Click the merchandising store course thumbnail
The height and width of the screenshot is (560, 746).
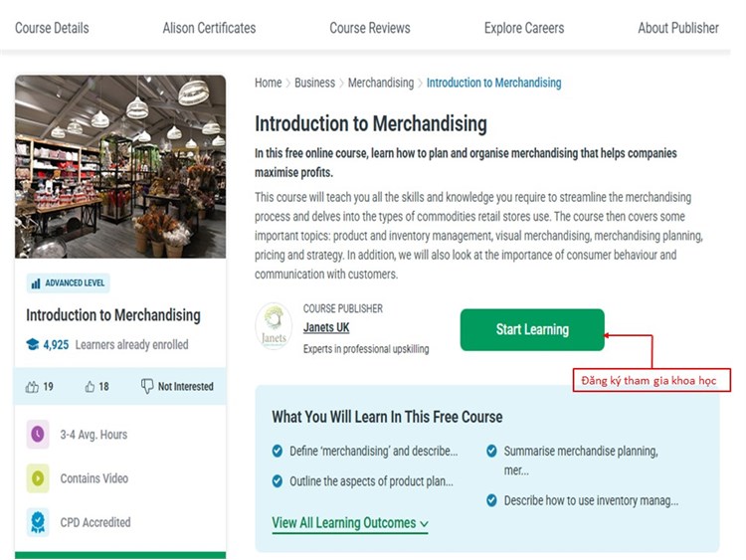120,166
